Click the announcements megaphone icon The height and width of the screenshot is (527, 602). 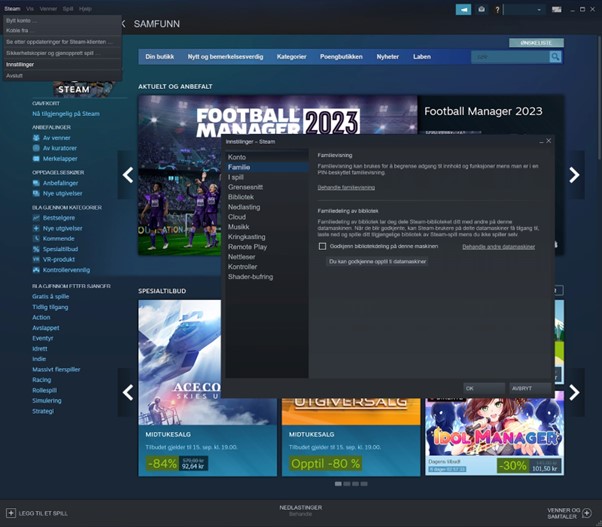pyautogui.click(x=463, y=10)
